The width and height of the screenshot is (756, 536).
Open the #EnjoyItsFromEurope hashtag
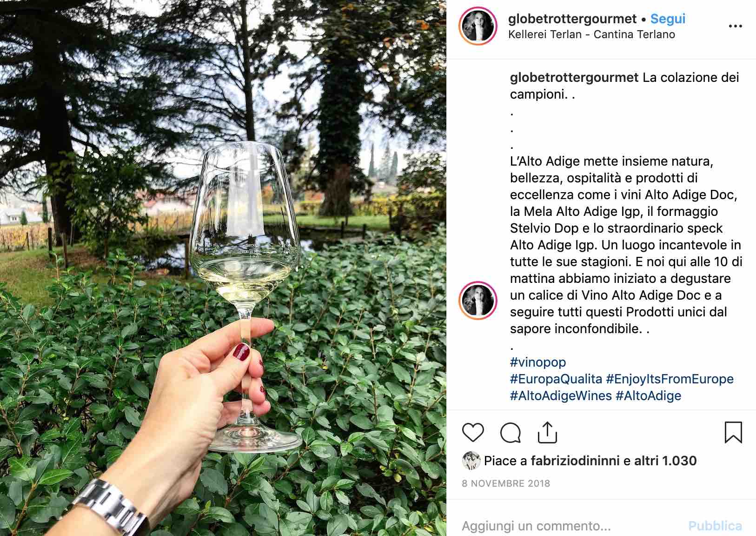tap(670, 379)
